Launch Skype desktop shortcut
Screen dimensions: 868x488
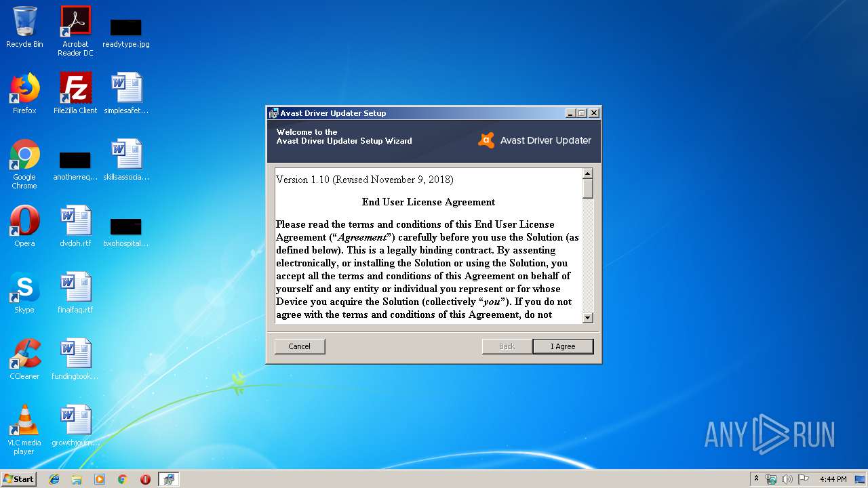tap(24, 293)
